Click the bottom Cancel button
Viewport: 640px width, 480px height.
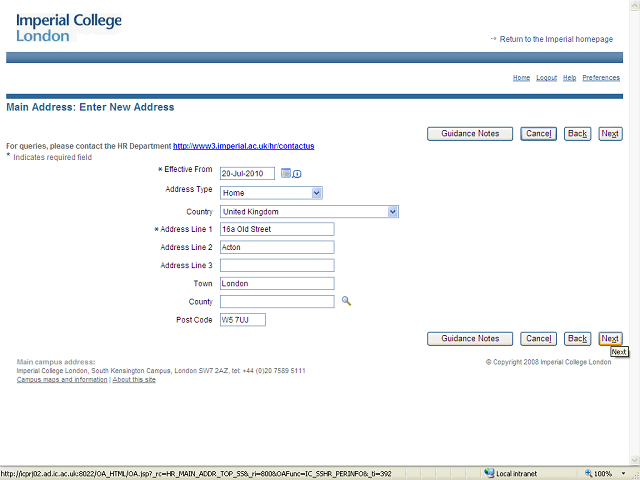click(x=538, y=339)
